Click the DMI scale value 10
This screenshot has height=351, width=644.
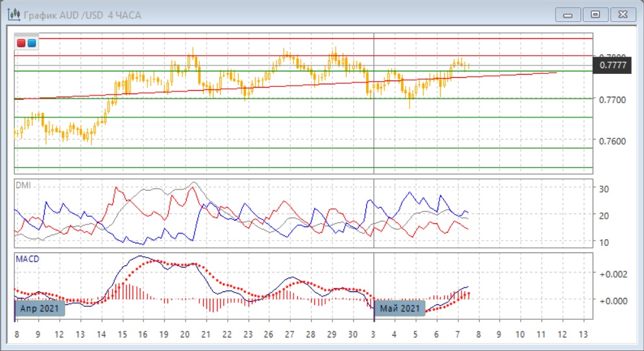click(x=603, y=243)
